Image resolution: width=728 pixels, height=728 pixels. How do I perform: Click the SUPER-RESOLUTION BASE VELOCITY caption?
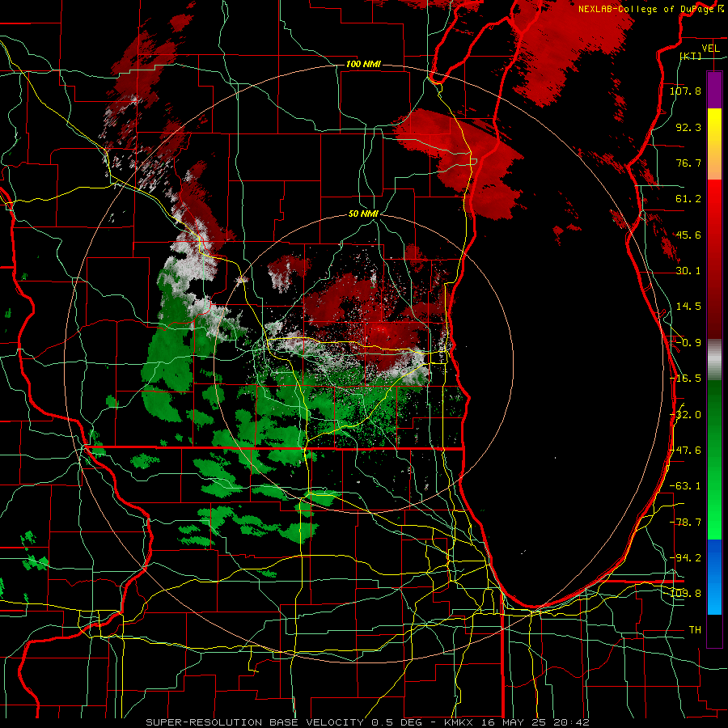click(256, 722)
